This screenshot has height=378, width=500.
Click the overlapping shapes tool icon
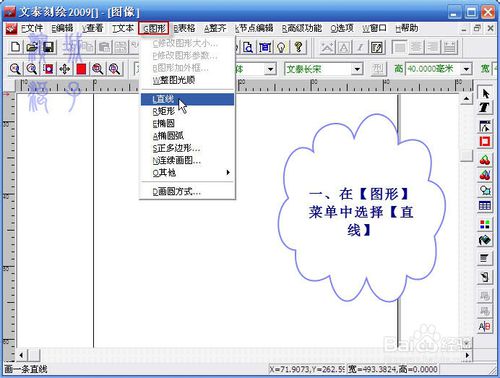pos(485,190)
